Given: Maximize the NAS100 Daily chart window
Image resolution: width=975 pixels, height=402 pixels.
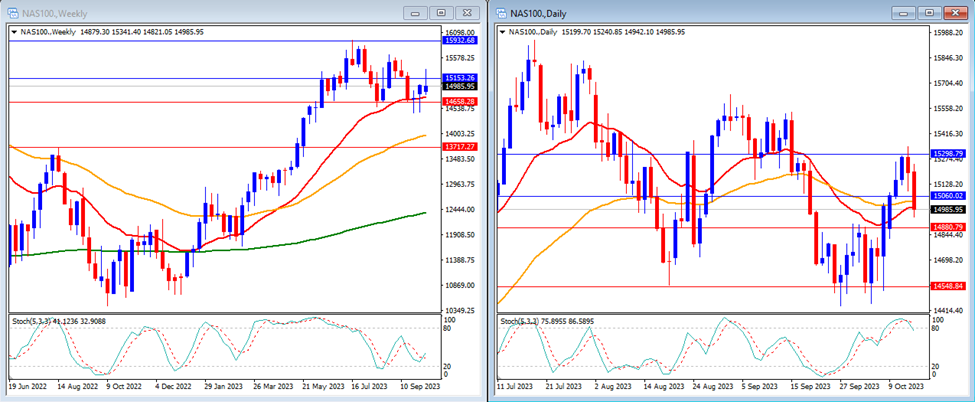Looking at the screenshot, I should click(x=930, y=13).
